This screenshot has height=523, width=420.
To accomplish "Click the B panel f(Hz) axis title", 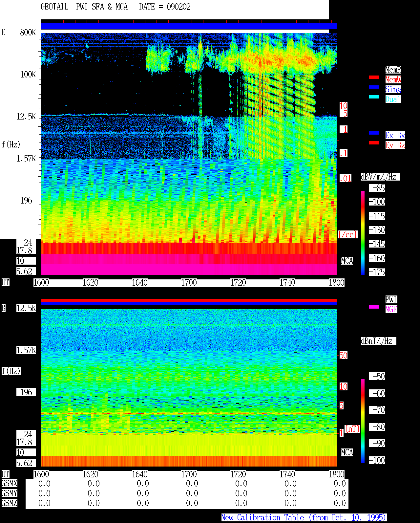I will pos(11,371).
